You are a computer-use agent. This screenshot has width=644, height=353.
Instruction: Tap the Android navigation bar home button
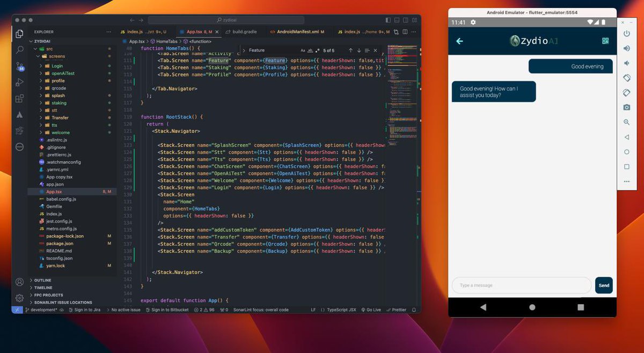pyautogui.click(x=532, y=307)
